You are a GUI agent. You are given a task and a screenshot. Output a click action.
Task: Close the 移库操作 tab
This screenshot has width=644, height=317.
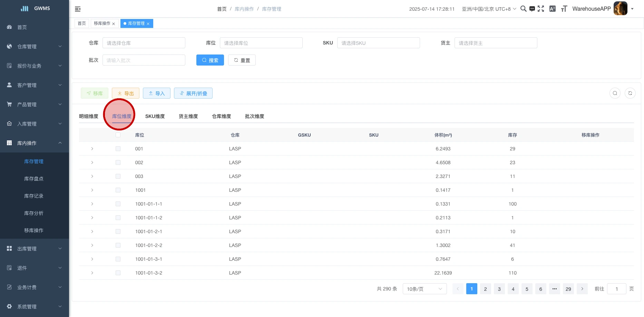click(x=114, y=24)
